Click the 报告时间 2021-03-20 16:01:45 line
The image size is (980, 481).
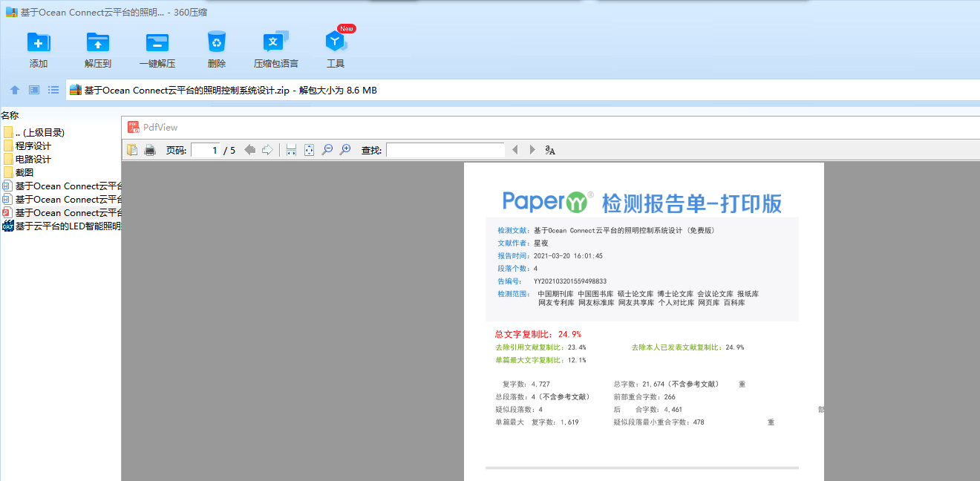(550, 255)
